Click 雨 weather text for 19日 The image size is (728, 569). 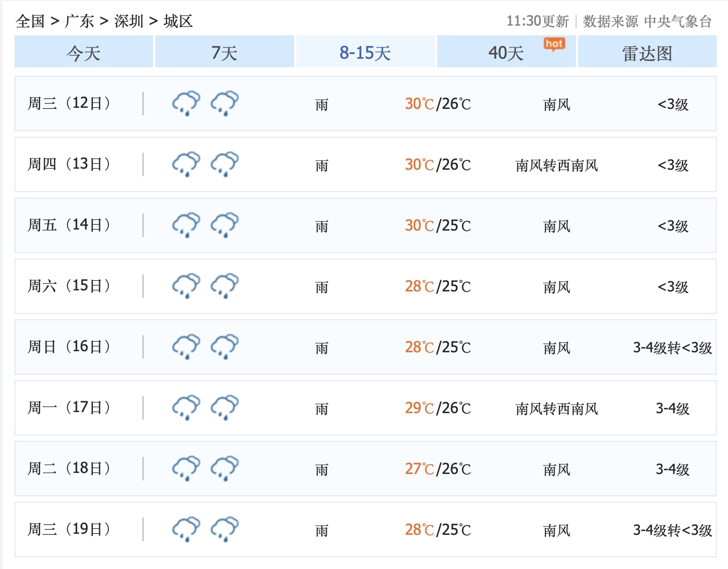pos(322,531)
